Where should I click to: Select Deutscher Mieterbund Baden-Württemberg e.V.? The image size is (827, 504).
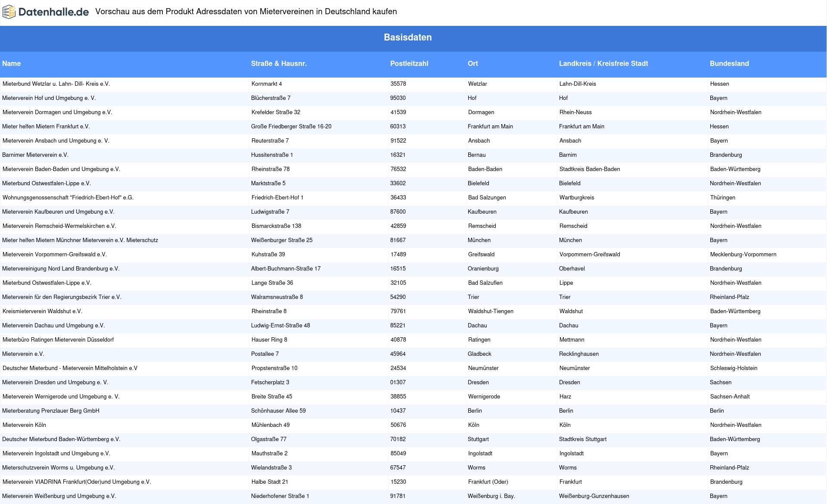click(61, 439)
